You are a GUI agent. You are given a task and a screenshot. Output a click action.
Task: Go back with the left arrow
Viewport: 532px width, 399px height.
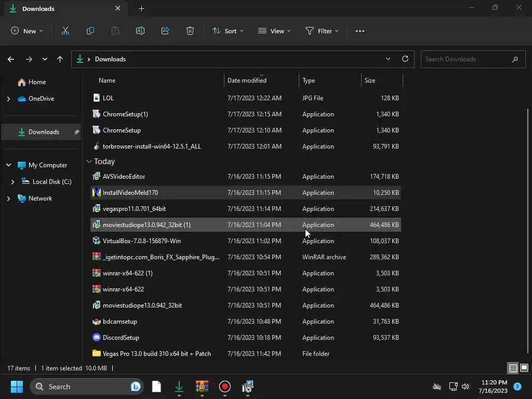tap(11, 59)
